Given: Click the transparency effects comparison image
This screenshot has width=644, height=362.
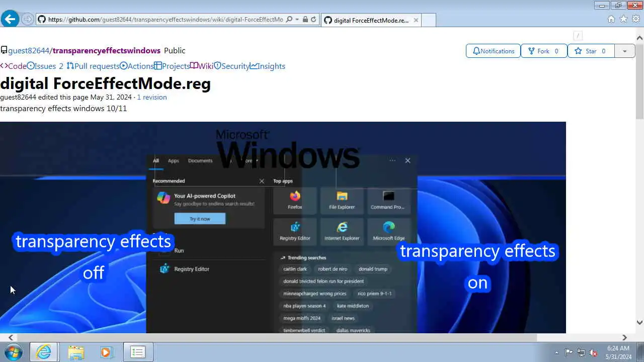Looking at the screenshot, I should coord(283,227).
